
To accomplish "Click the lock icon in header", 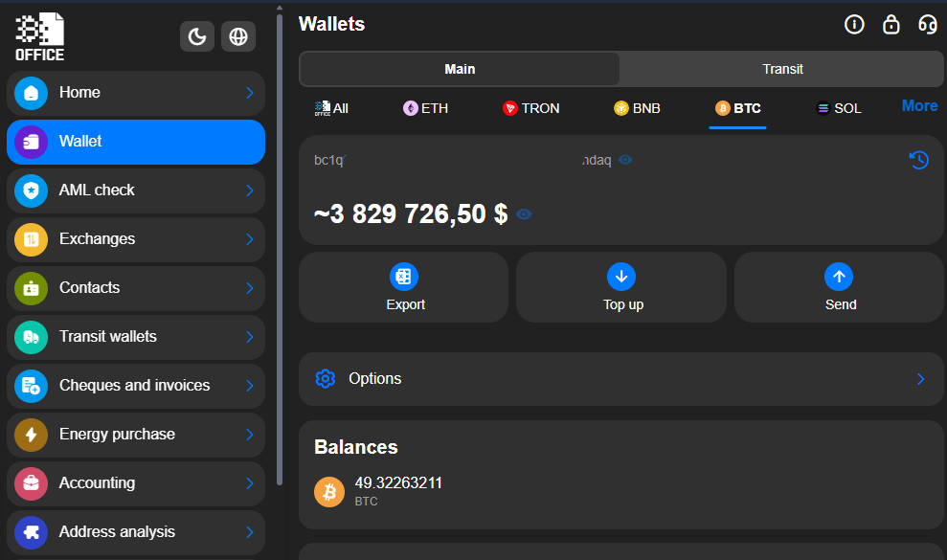I will [x=891, y=25].
